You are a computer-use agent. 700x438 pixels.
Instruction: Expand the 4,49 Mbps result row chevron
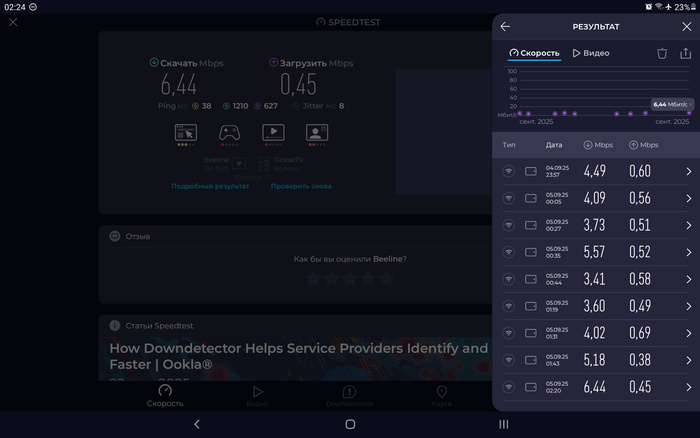click(688, 172)
